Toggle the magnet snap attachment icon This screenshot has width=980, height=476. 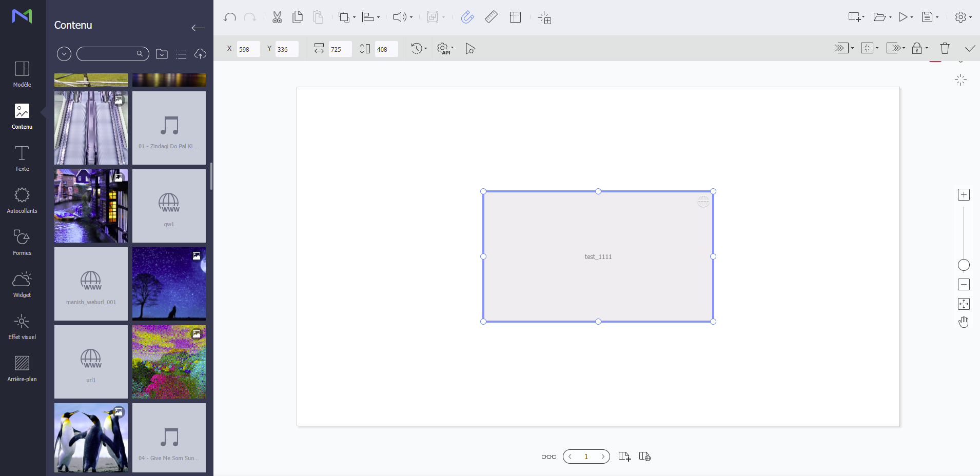pos(467,17)
